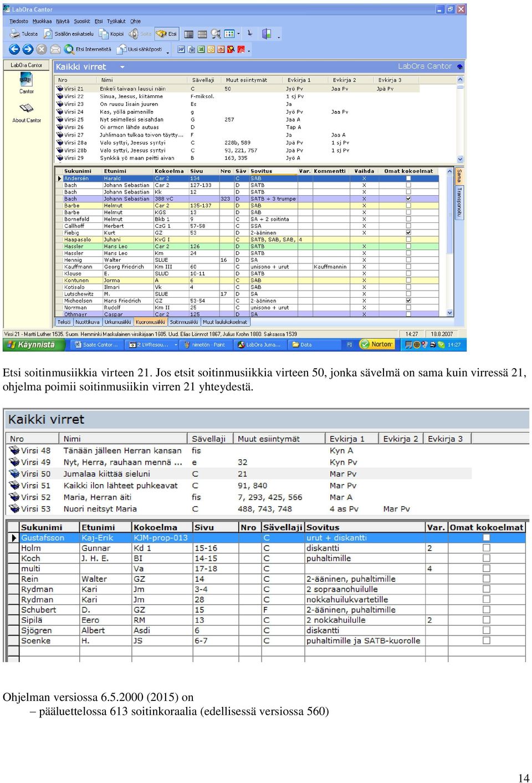The height and width of the screenshot is (783, 532).
Task: Click the grey stop icon
Action: pos(42,49)
